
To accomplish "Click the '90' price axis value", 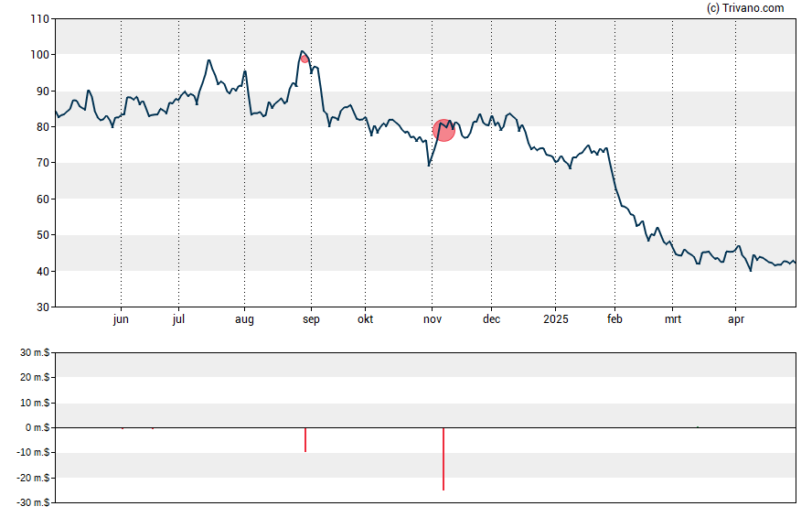I will click(42, 92).
